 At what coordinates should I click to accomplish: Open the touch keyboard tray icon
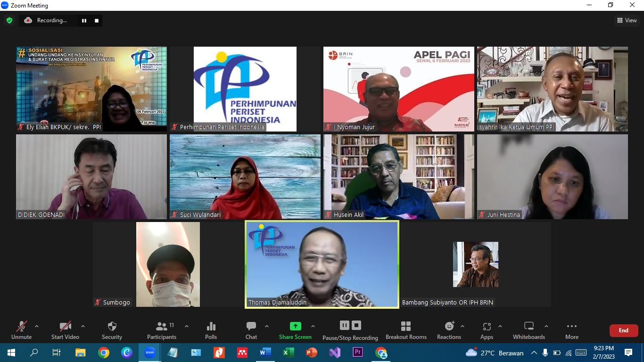tap(581, 353)
